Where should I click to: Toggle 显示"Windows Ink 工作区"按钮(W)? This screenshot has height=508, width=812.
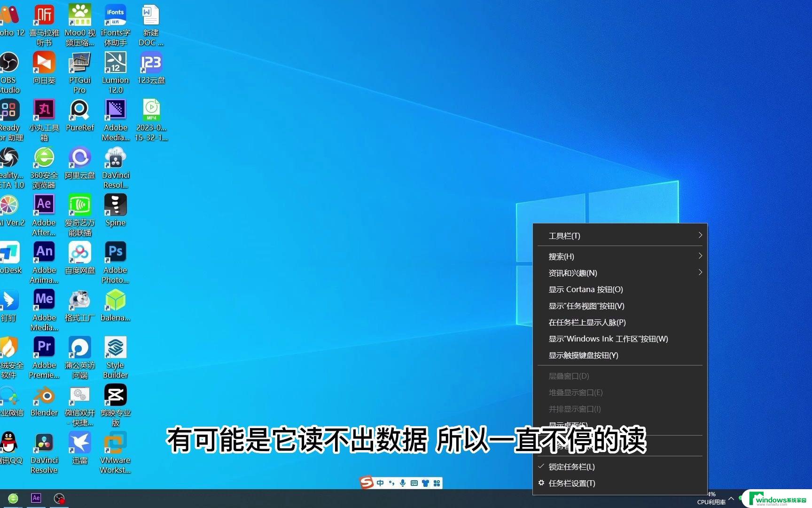[x=620, y=339]
